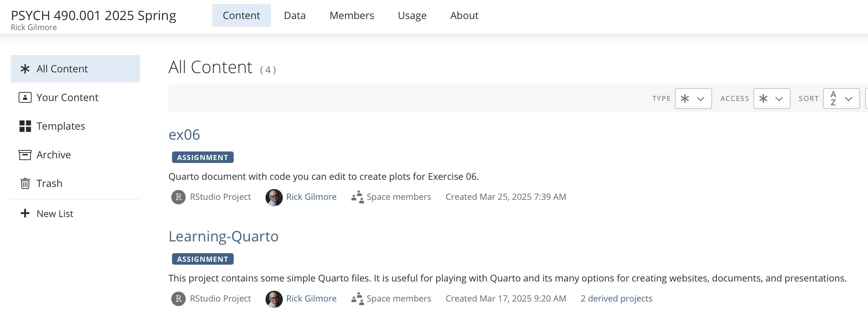Click Rick Gilmore's avatar under Learning-Quarto
868x323 pixels.
pos(274,299)
